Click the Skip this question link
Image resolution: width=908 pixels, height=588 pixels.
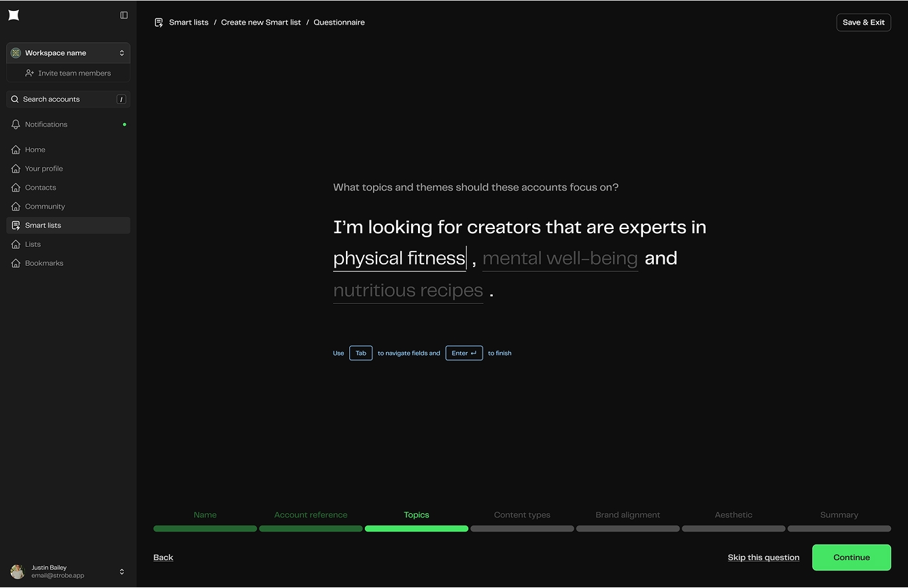point(763,557)
